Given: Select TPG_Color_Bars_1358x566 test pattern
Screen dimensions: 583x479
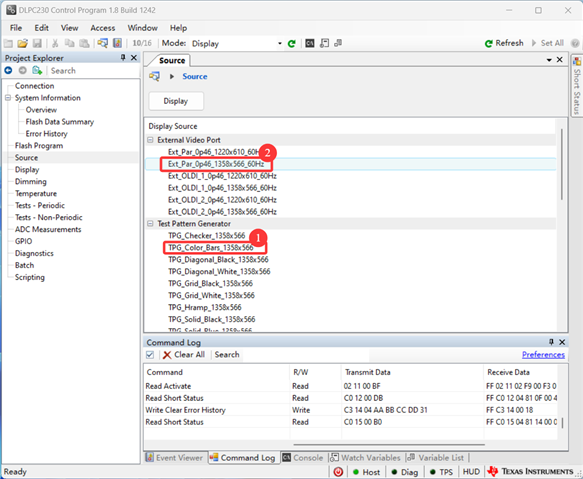Looking at the screenshot, I should [210, 248].
